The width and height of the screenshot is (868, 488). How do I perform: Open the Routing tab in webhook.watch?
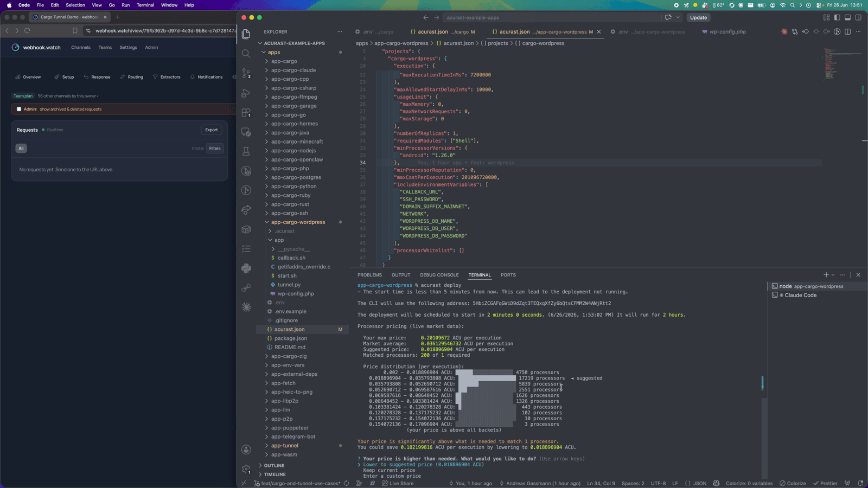[x=132, y=77]
